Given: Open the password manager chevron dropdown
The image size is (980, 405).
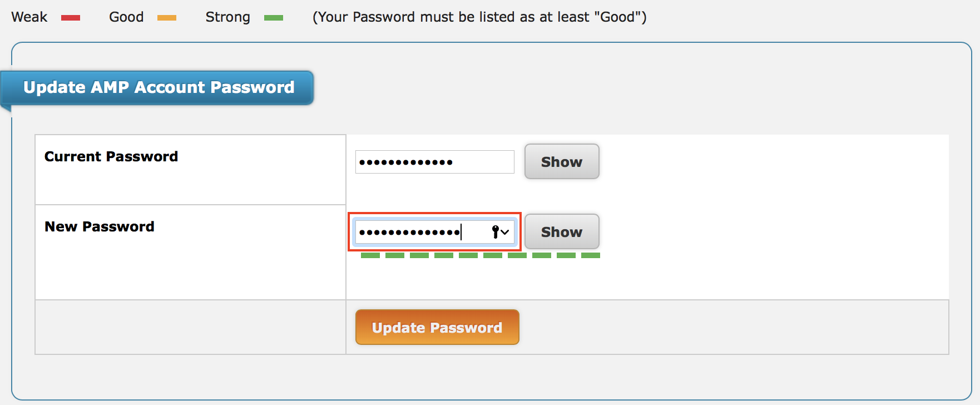Looking at the screenshot, I should 505,232.
